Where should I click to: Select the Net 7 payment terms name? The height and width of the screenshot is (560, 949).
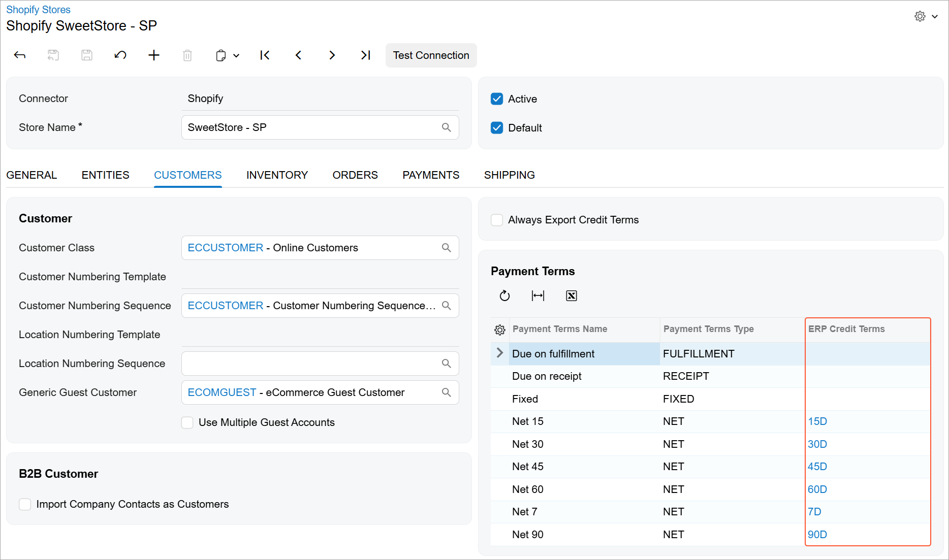click(525, 512)
